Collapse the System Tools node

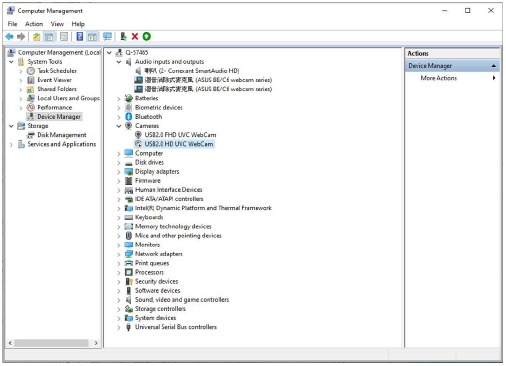[11, 62]
